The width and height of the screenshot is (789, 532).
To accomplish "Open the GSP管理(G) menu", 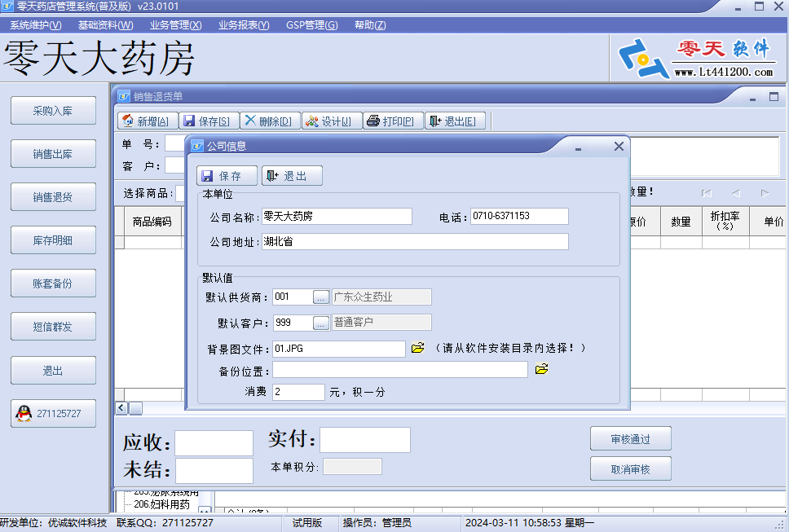I will [x=312, y=25].
